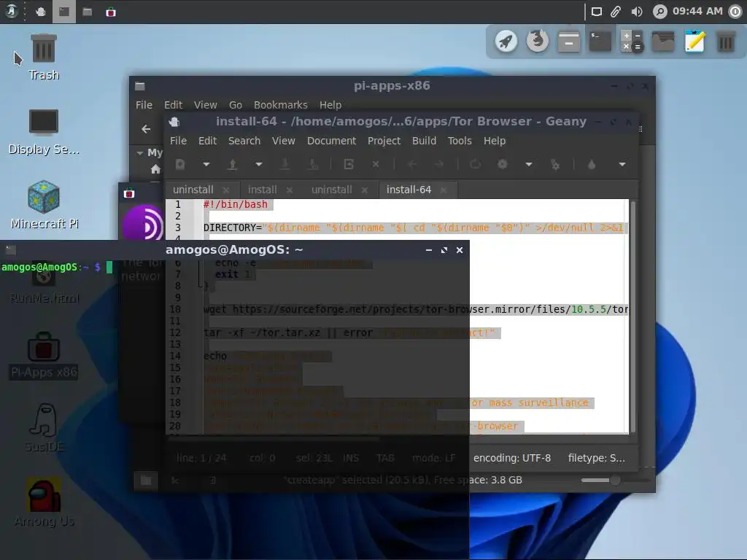Click the paperclip clipboard icon in system tray
This screenshot has height=560, width=747.
click(x=616, y=12)
